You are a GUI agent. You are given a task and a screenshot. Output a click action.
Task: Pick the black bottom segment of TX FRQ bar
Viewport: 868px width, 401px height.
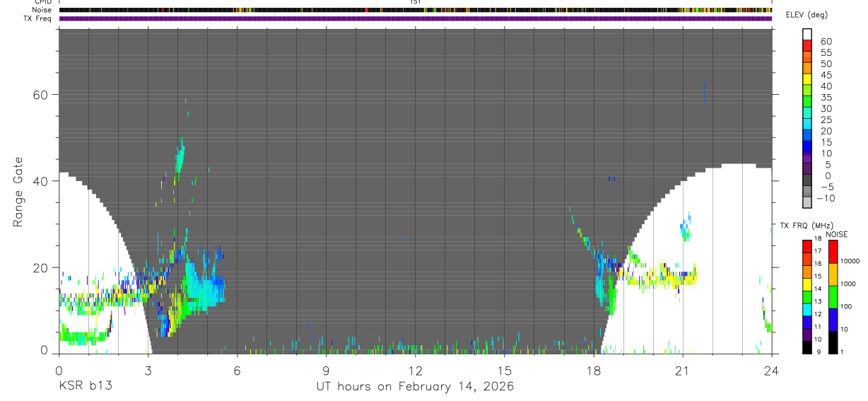coord(807,347)
